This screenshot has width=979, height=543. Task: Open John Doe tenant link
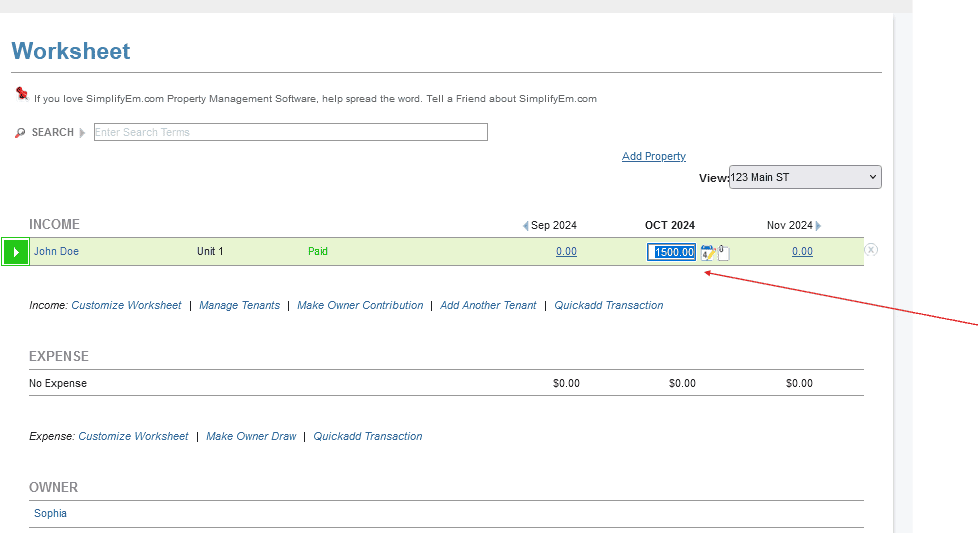coord(56,251)
